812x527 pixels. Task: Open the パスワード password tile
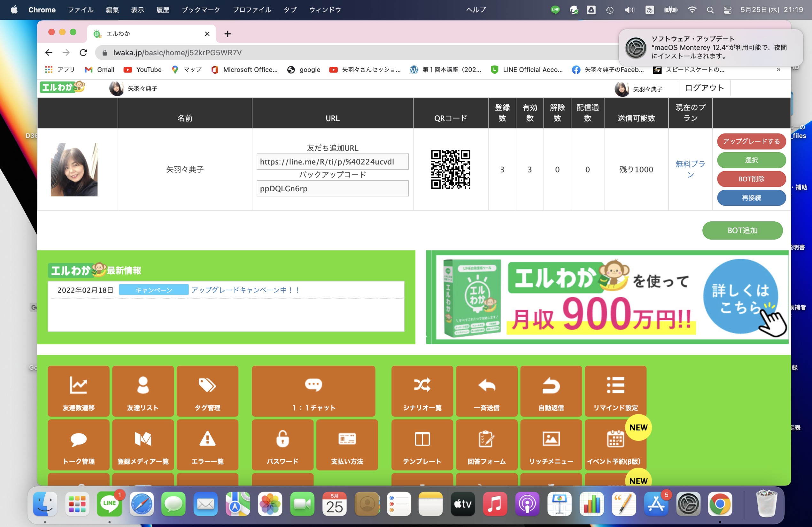point(282,445)
